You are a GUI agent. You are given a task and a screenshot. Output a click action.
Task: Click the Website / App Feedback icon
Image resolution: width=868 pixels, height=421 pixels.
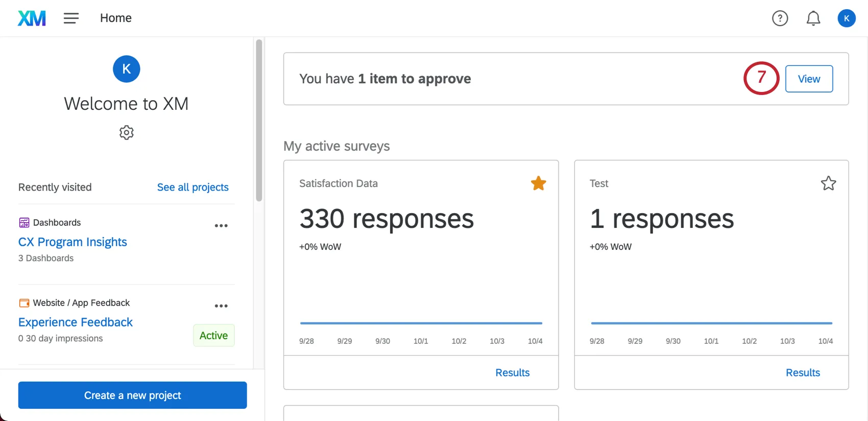coord(24,303)
